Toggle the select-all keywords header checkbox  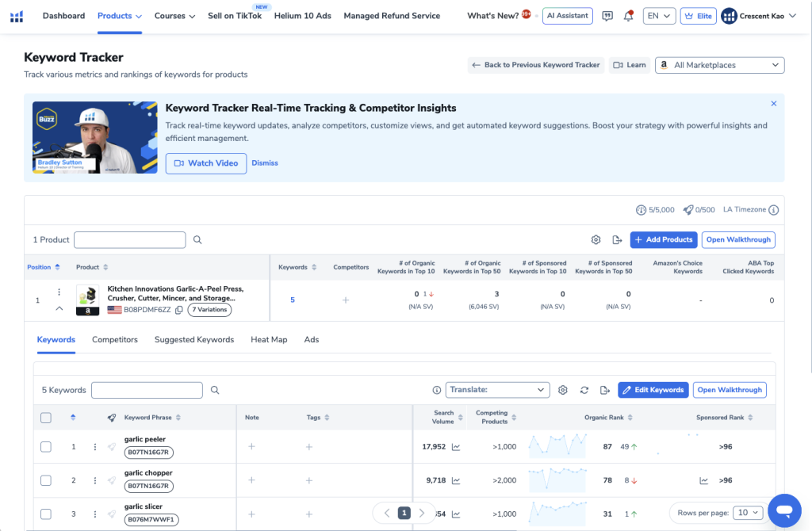point(46,418)
